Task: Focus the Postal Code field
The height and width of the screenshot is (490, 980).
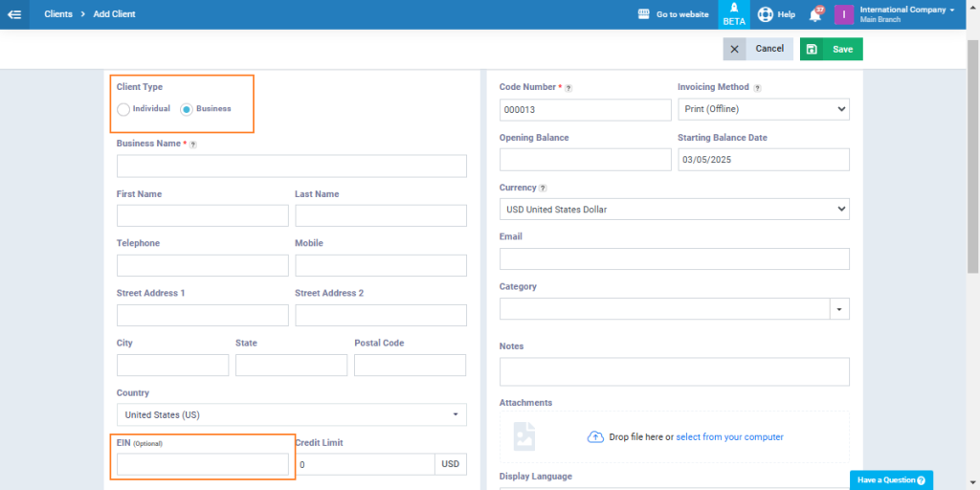Action: pyautogui.click(x=410, y=365)
